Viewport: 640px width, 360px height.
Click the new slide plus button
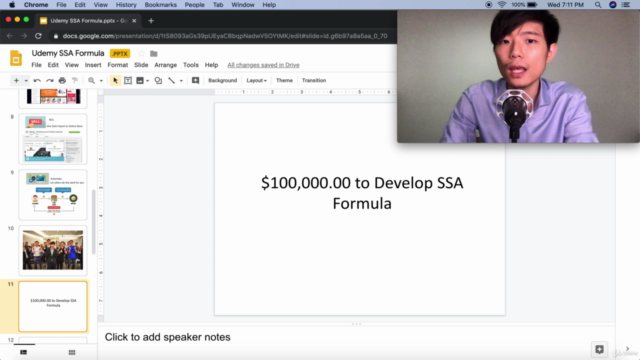16,80
